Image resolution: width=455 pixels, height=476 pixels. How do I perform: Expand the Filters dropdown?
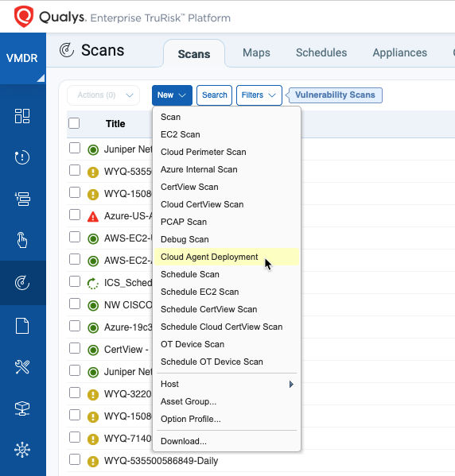[259, 95]
